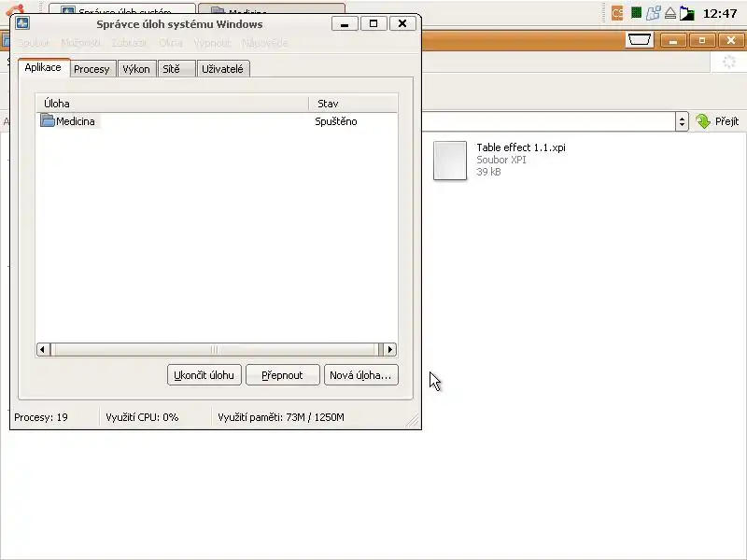Click the trapezoid roll-up button in Medicina window
Screen dimensions: 747x560
639,40
